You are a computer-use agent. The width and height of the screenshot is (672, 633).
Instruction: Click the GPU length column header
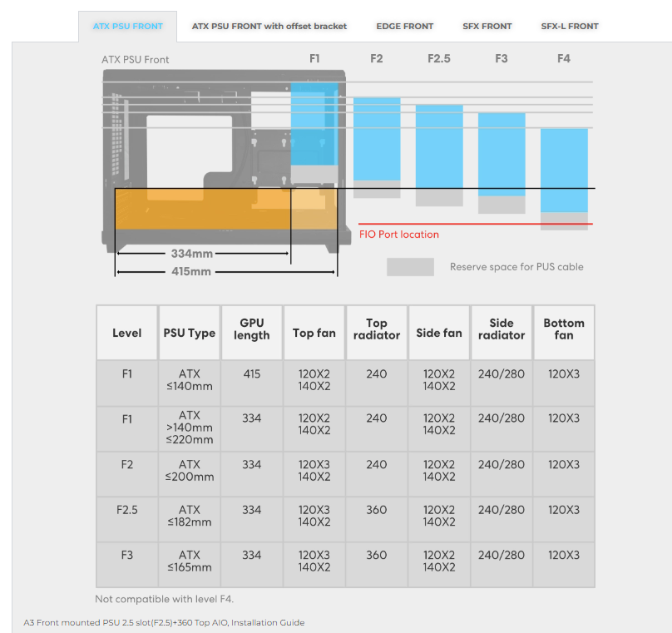click(x=251, y=333)
